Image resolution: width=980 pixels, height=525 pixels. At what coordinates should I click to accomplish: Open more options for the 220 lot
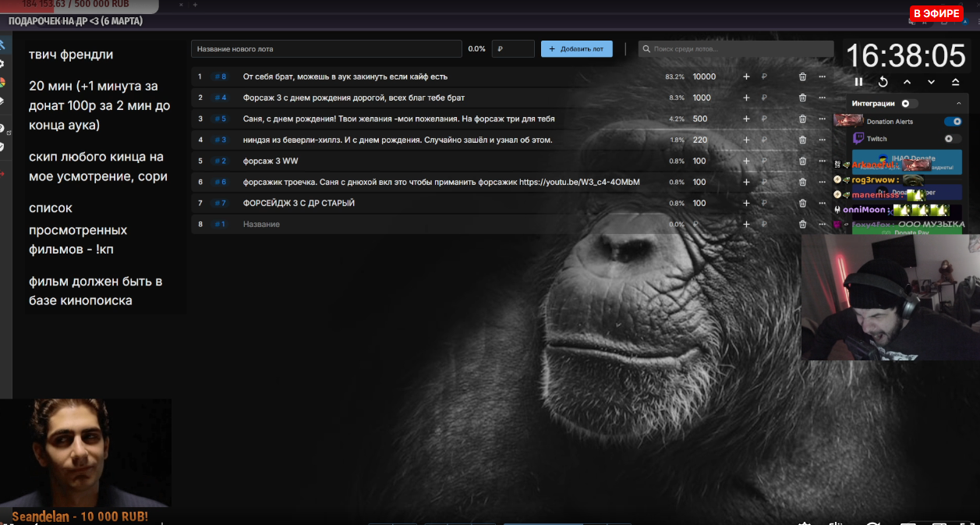(x=822, y=140)
